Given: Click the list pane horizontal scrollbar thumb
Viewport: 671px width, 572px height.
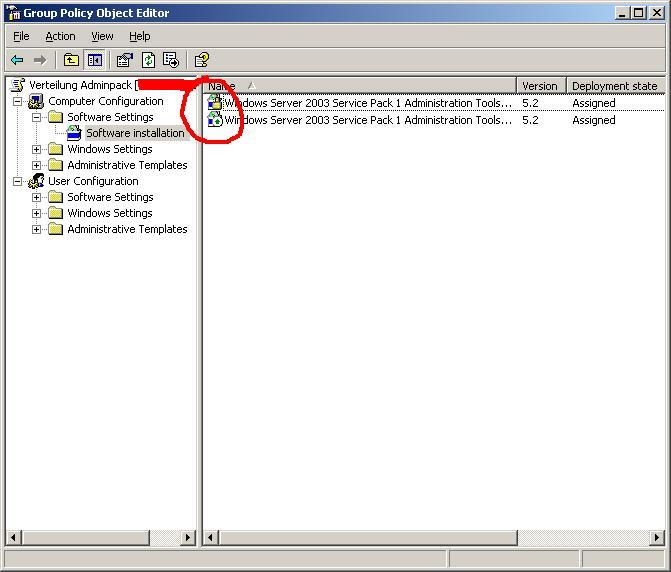Looking at the screenshot, I should pos(368,537).
